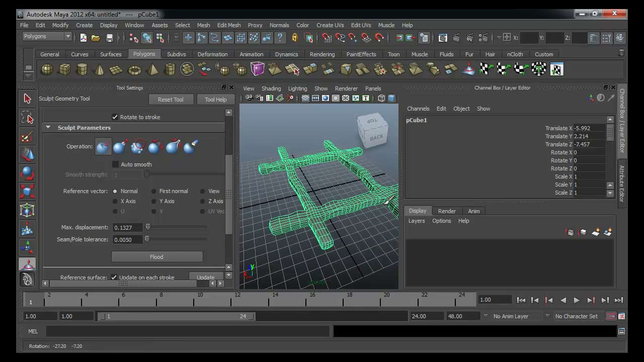Activate the Lasso select tool

27,118
